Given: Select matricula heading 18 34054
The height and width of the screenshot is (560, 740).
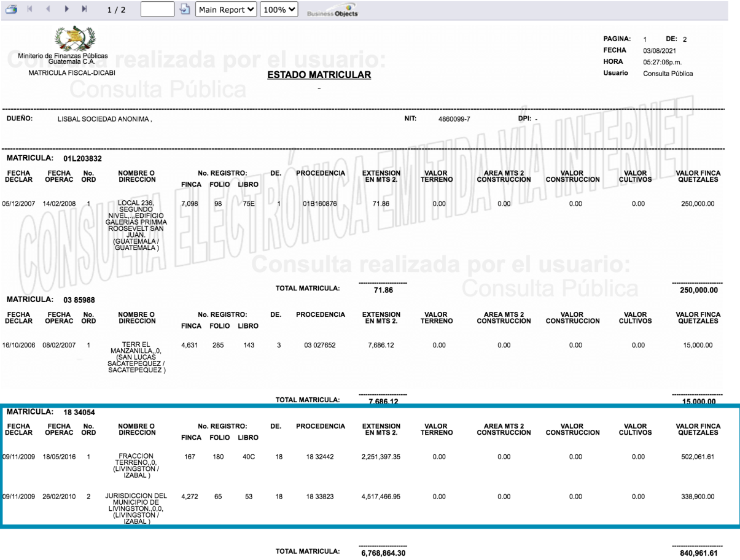Looking at the screenshot, I should (x=79, y=412).
